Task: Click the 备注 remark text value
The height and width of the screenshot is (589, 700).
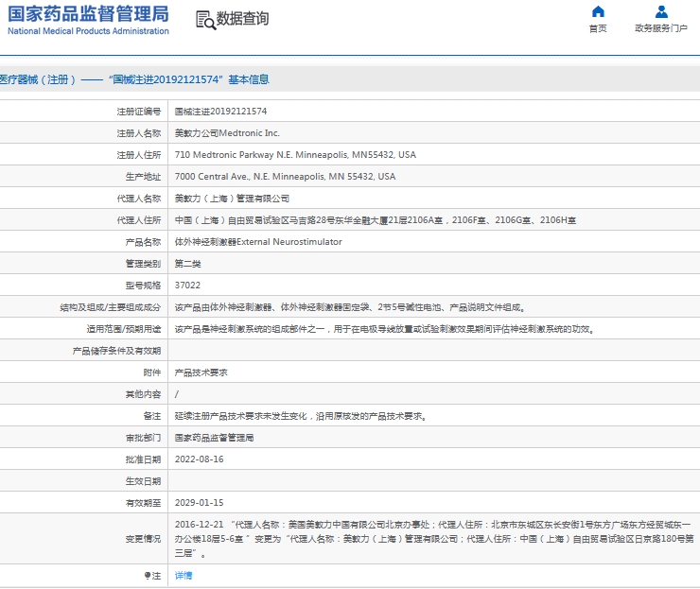Action: click(301, 416)
